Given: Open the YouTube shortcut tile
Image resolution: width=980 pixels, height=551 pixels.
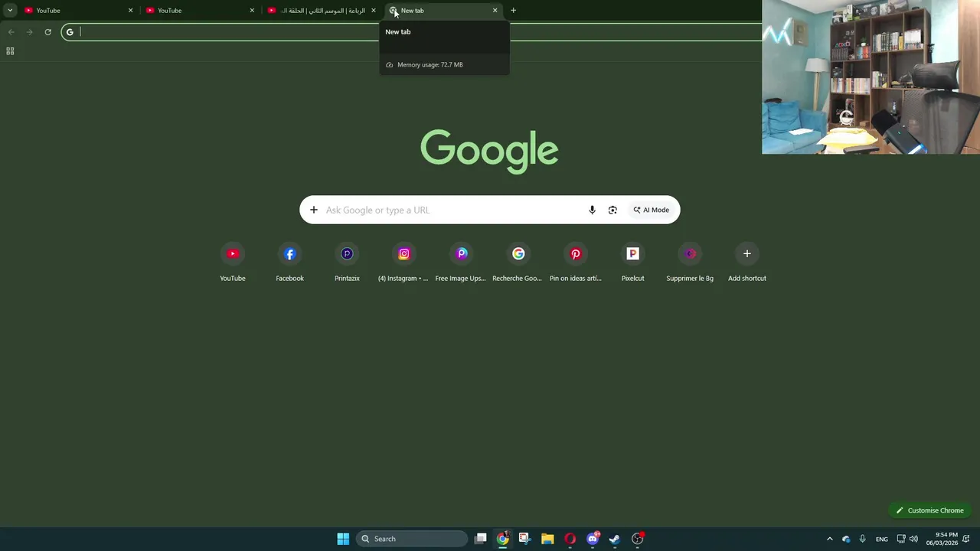Looking at the screenshot, I should (x=233, y=262).
